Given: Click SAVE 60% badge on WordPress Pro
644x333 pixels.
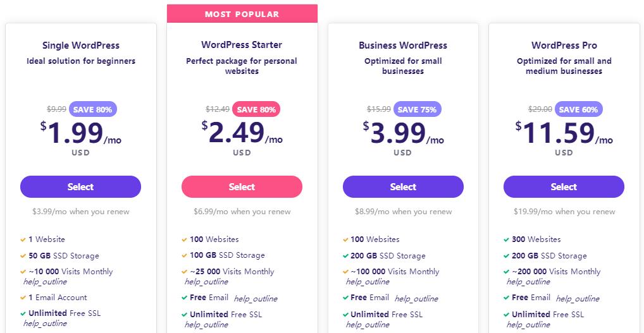Looking at the screenshot, I should (578, 109).
